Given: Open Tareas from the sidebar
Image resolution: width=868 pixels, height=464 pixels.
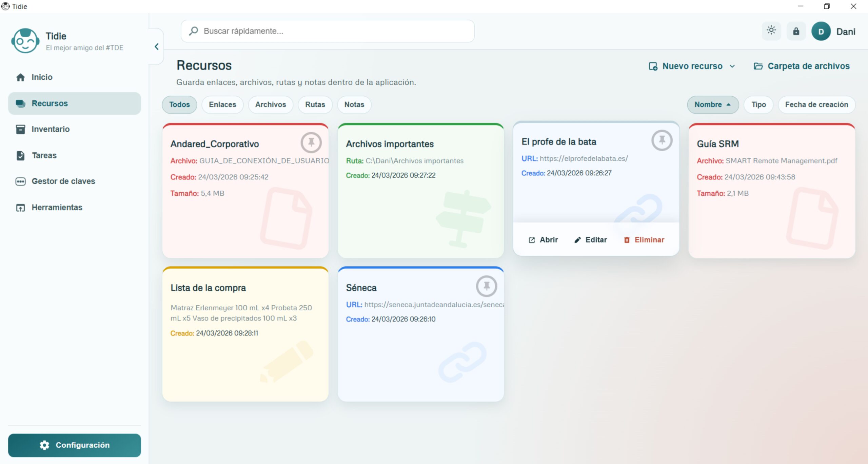Looking at the screenshot, I should tap(44, 155).
